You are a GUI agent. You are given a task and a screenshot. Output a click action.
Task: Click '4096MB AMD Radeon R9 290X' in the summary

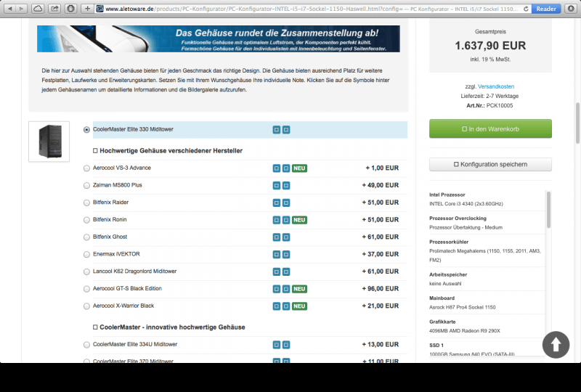coord(464,330)
